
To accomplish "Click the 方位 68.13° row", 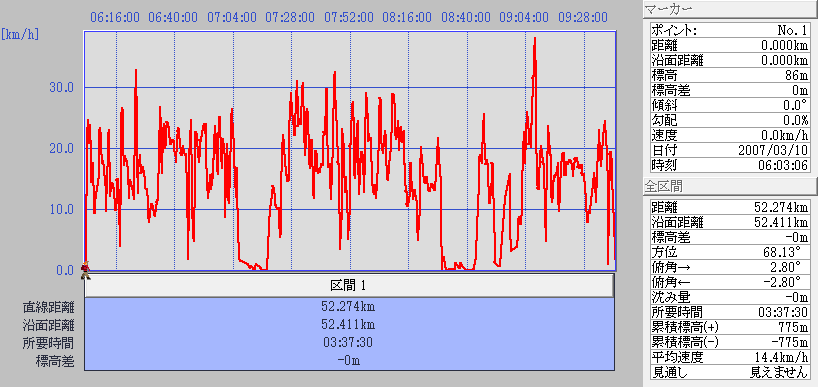I will [x=730, y=252].
